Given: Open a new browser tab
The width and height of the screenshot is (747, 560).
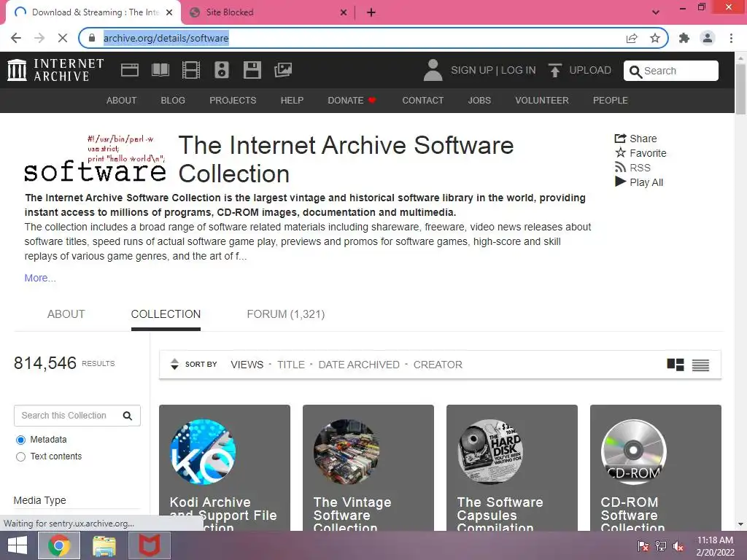Looking at the screenshot, I should 371,12.
